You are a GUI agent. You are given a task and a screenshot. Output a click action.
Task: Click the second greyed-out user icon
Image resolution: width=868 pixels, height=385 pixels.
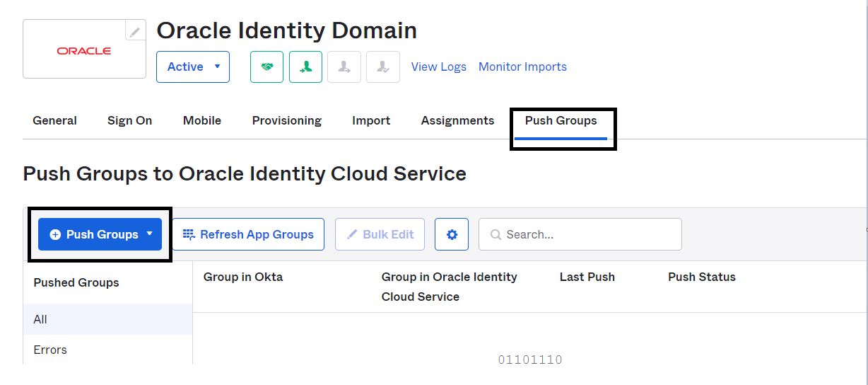(383, 67)
